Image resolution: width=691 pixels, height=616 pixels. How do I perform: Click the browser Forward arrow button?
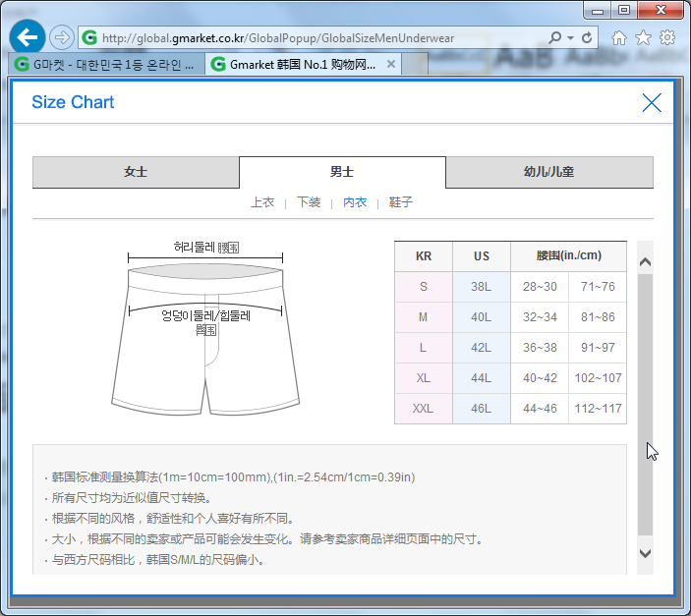click(61, 37)
